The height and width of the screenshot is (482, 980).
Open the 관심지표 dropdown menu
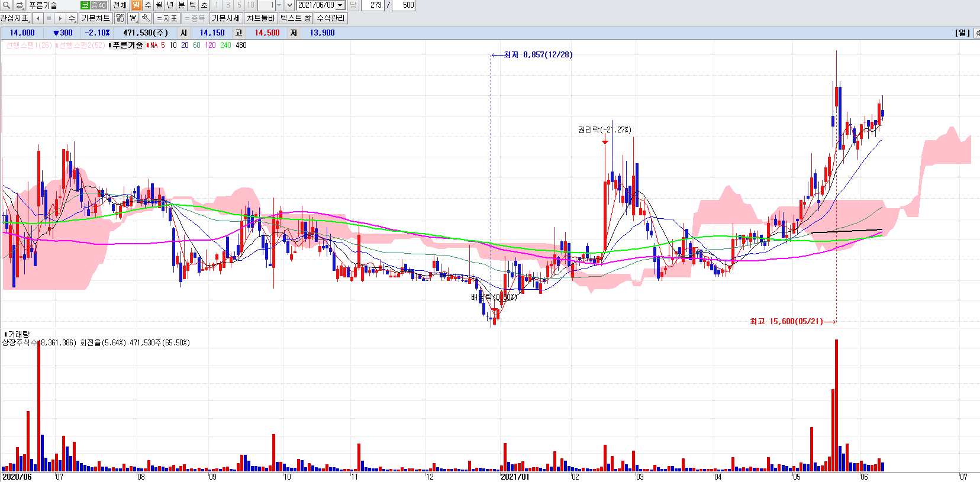click(x=15, y=18)
